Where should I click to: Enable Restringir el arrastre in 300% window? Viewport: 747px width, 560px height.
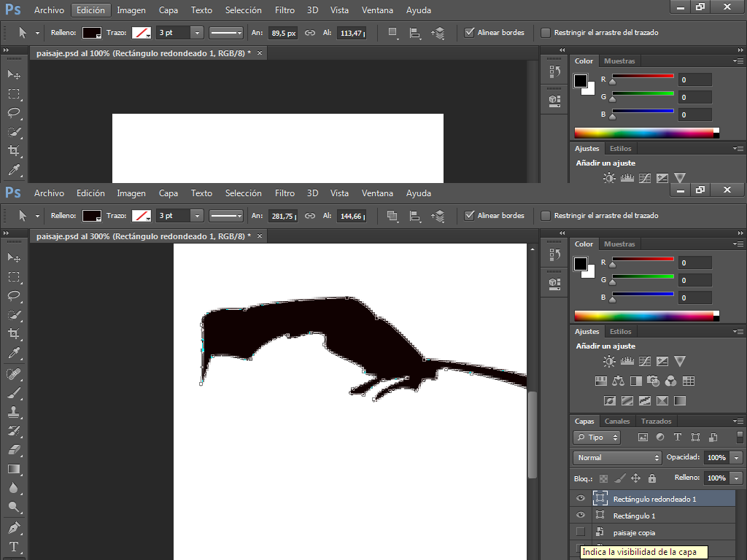[x=546, y=216]
